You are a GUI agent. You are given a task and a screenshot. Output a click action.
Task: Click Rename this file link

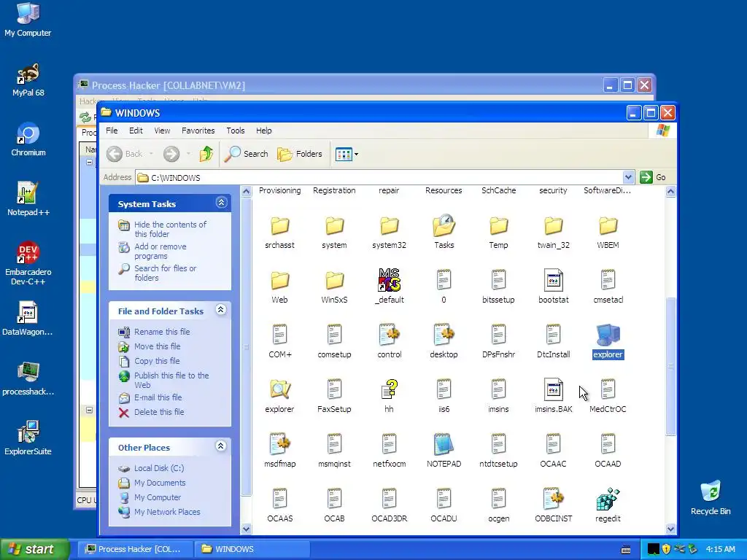point(161,332)
